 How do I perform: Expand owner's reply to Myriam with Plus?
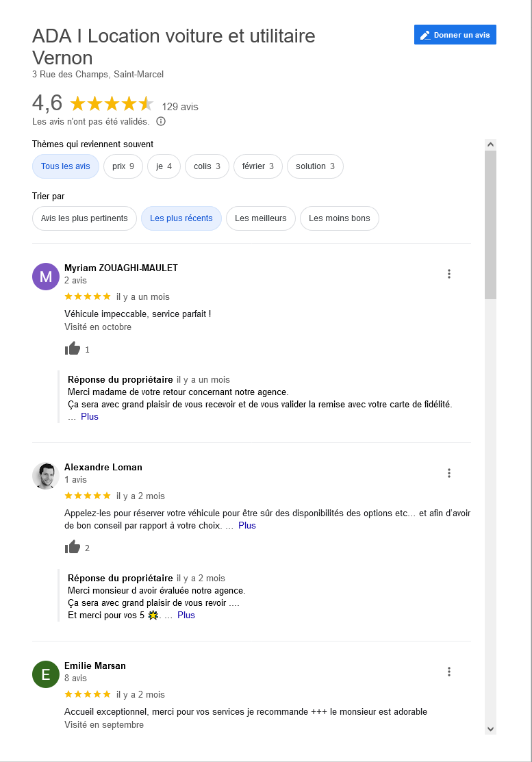(x=90, y=416)
